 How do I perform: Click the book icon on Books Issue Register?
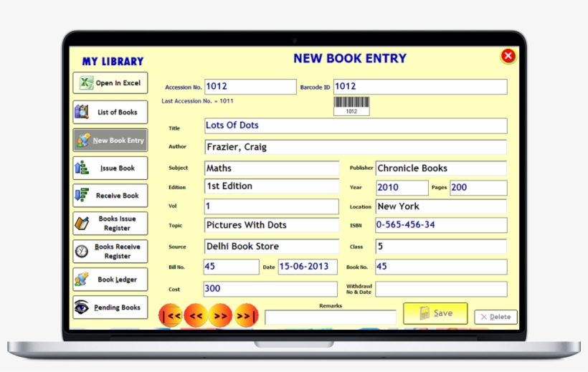[82, 224]
